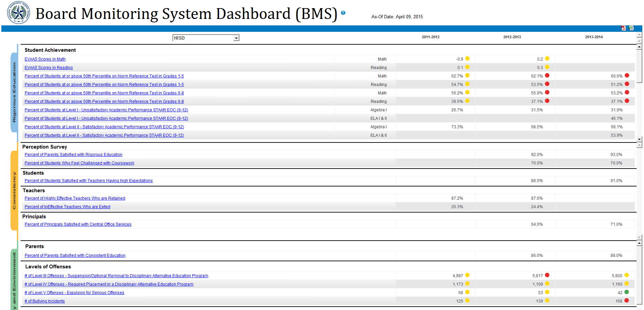Click the blue info icon beside the title
The height and width of the screenshot is (310, 644).
point(343,13)
